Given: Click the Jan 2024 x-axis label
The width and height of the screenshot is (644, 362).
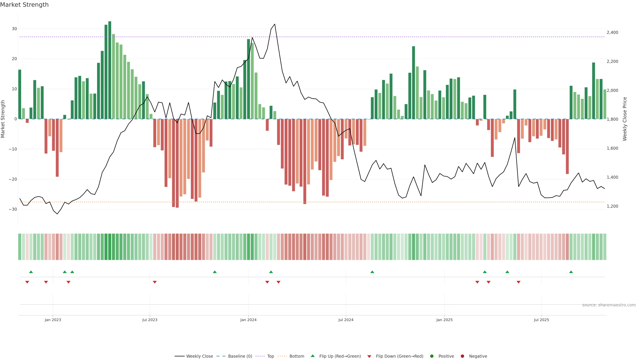Looking at the screenshot, I should 248,320.
